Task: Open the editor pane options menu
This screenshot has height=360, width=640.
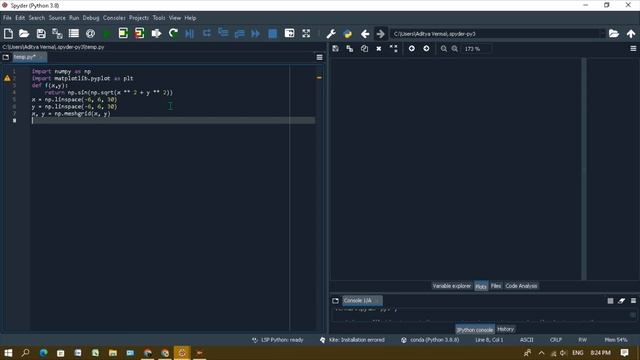Action: pos(320,57)
